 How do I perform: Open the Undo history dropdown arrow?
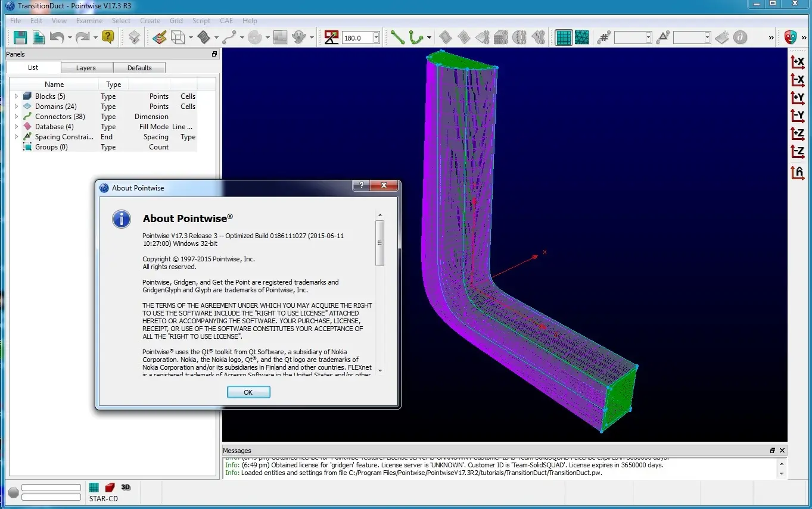click(70, 38)
